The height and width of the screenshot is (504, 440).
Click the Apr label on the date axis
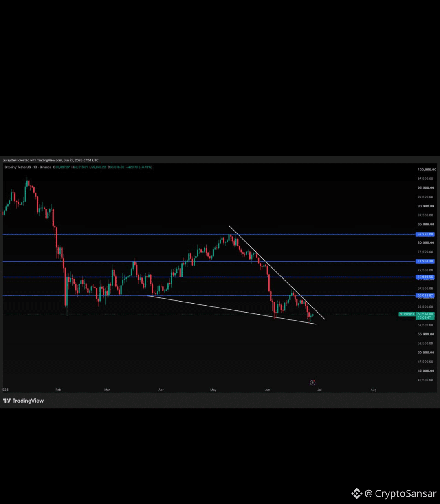pos(161,390)
